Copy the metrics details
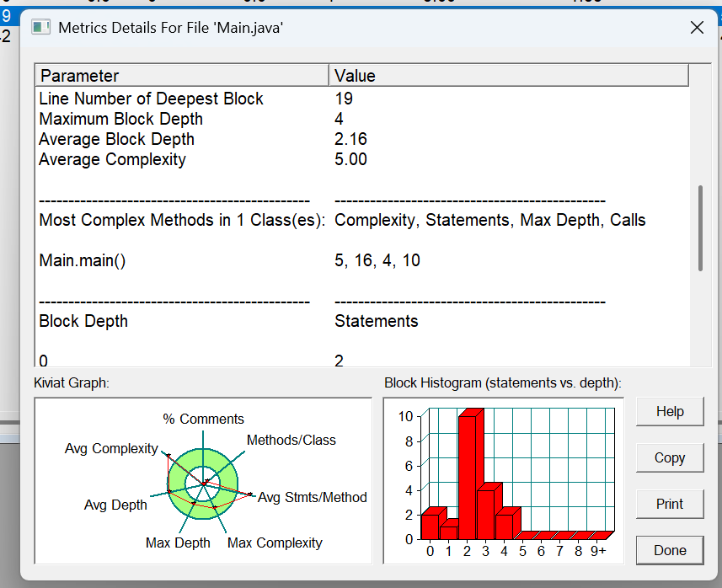The height and width of the screenshot is (588, 722). point(670,457)
